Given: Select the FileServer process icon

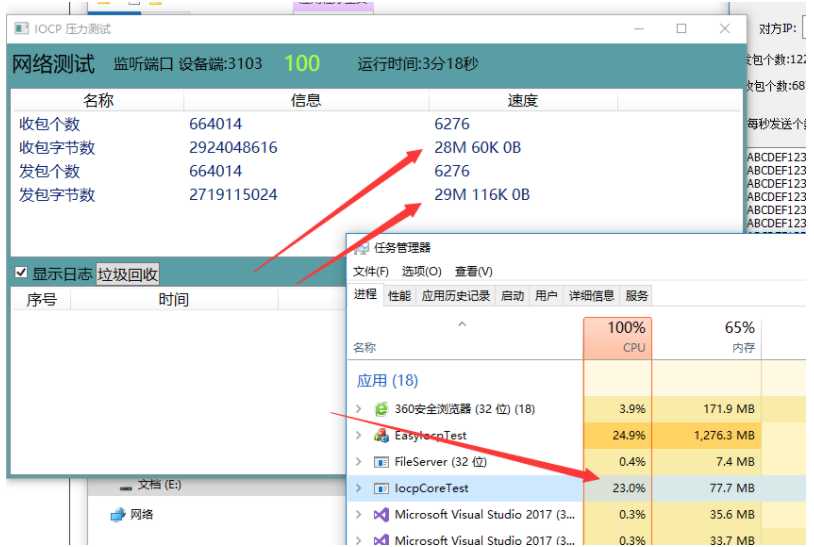Looking at the screenshot, I should click(x=381, y=462).
